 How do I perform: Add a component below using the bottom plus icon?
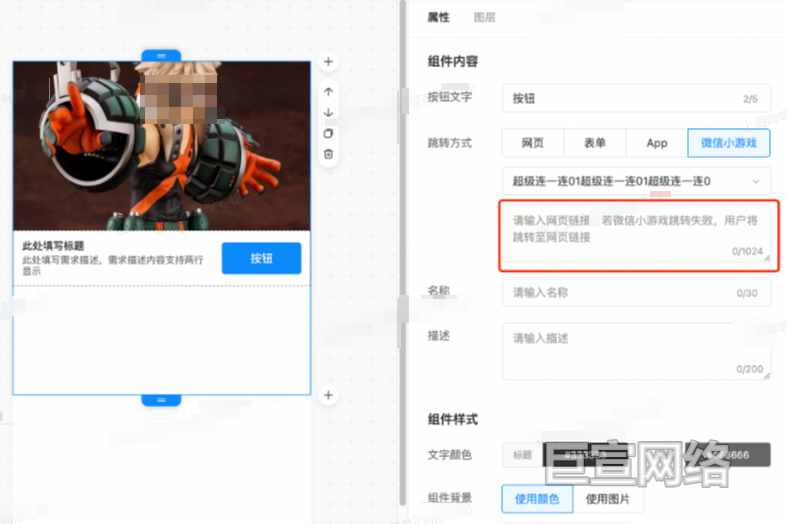[328, 395]
